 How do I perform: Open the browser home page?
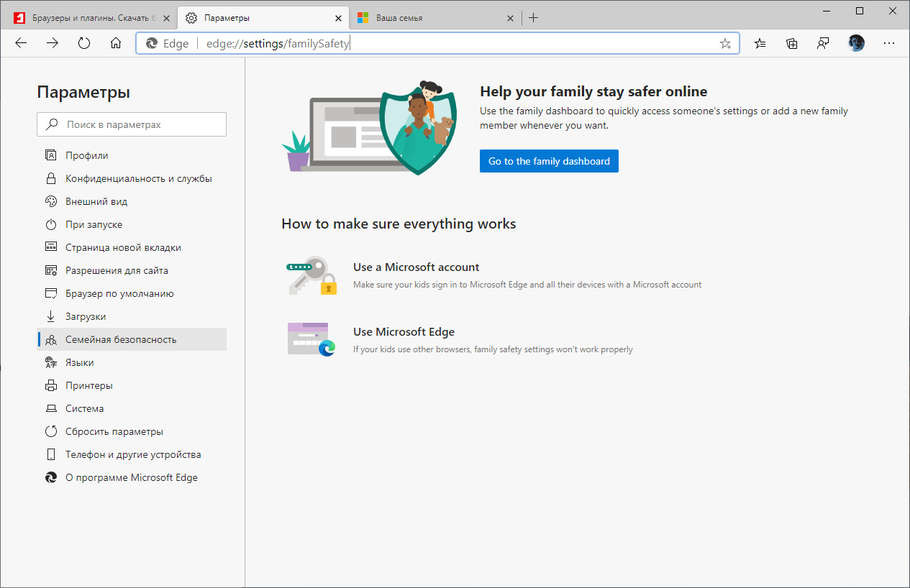115,43
